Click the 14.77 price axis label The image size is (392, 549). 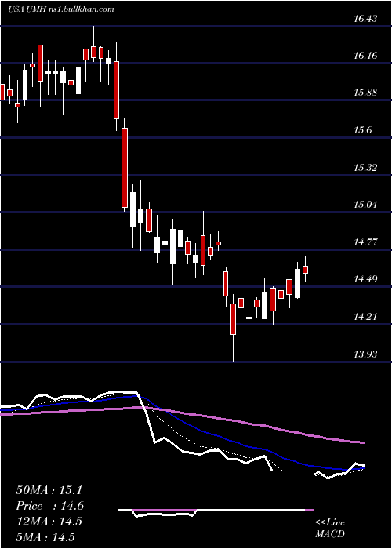pyautogui.click(x=365, y=242)
